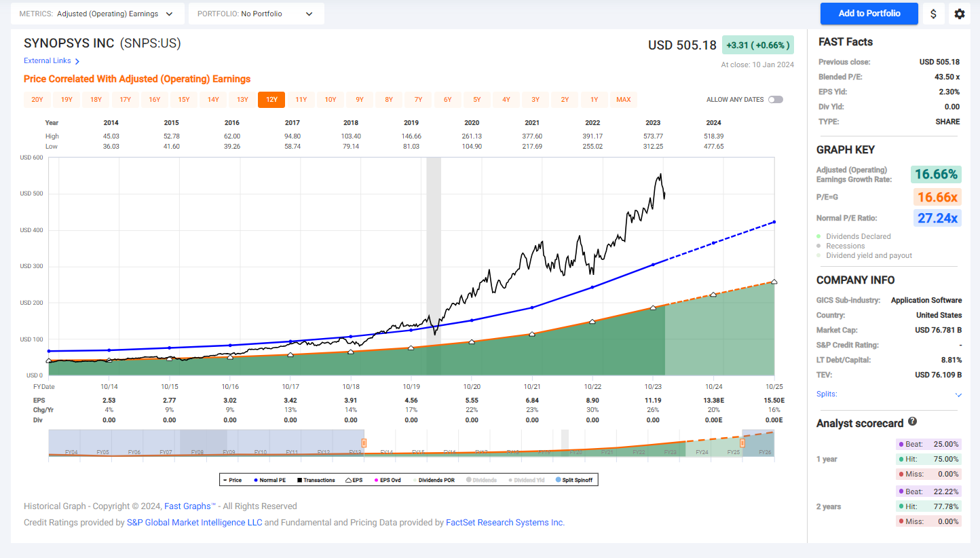The width and height of the screenshot is (980, 558).
Task: Open the External Links link
Action: tap(48, 61)
